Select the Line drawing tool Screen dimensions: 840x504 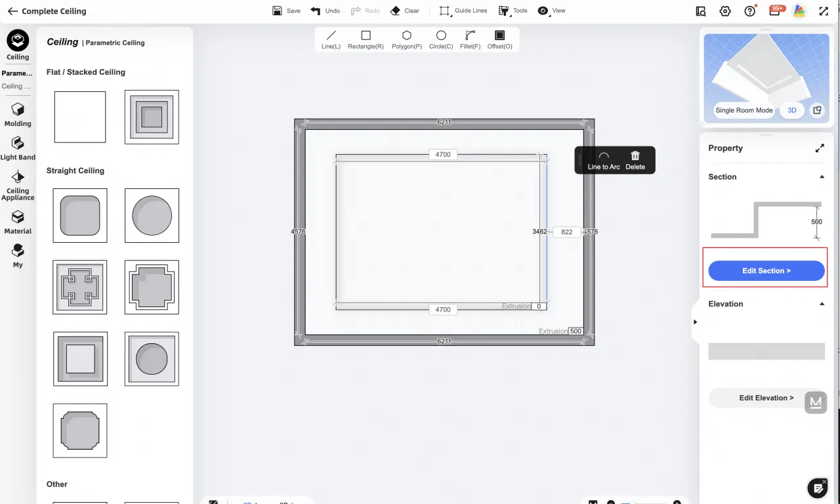(x=331, y=39)
